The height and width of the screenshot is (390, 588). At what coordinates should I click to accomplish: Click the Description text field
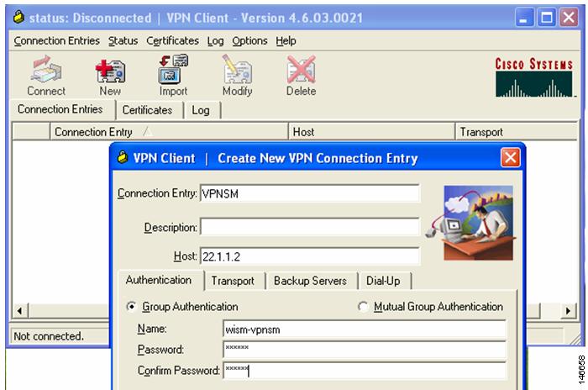click(310, 227)
